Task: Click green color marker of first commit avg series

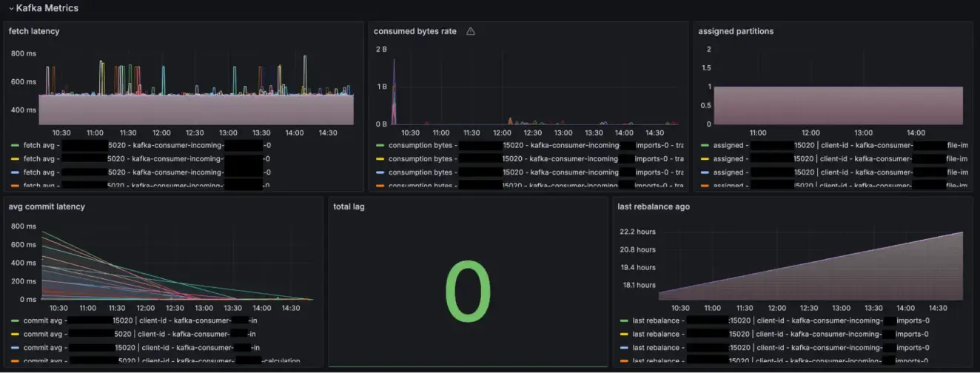Action: pos(15,320)
